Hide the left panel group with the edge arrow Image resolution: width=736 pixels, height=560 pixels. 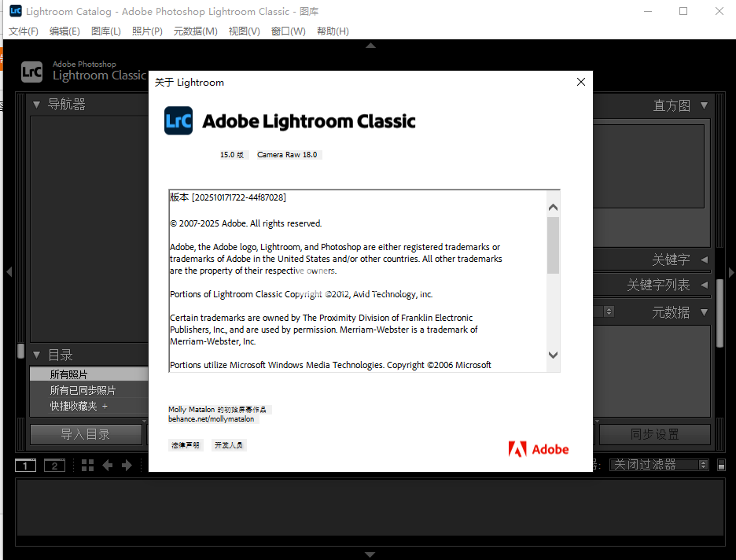click(x=9, y=272)
